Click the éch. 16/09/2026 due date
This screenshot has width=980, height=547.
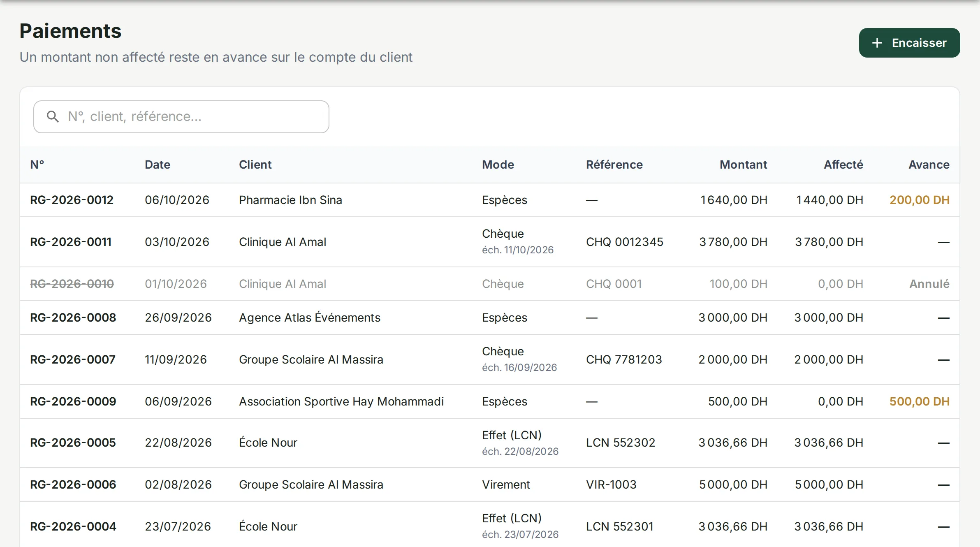tap(519, 368)
